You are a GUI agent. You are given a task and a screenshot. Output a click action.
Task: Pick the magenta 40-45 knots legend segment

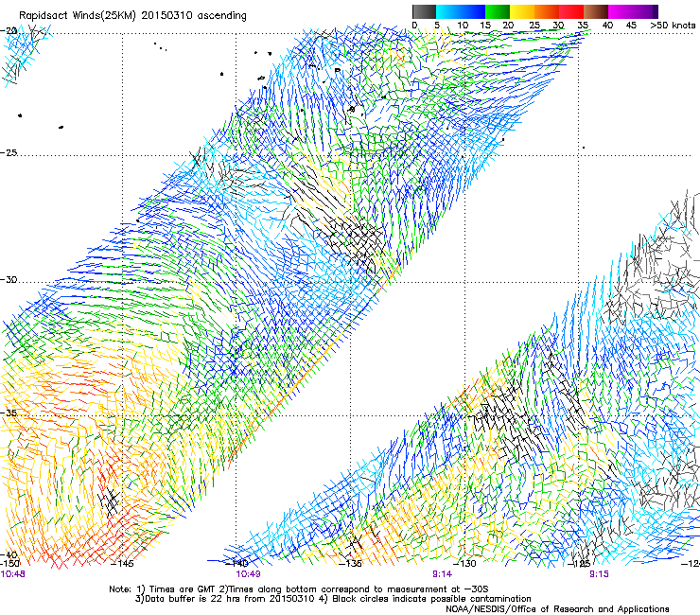pyautogui.click(x=621, y=11)
